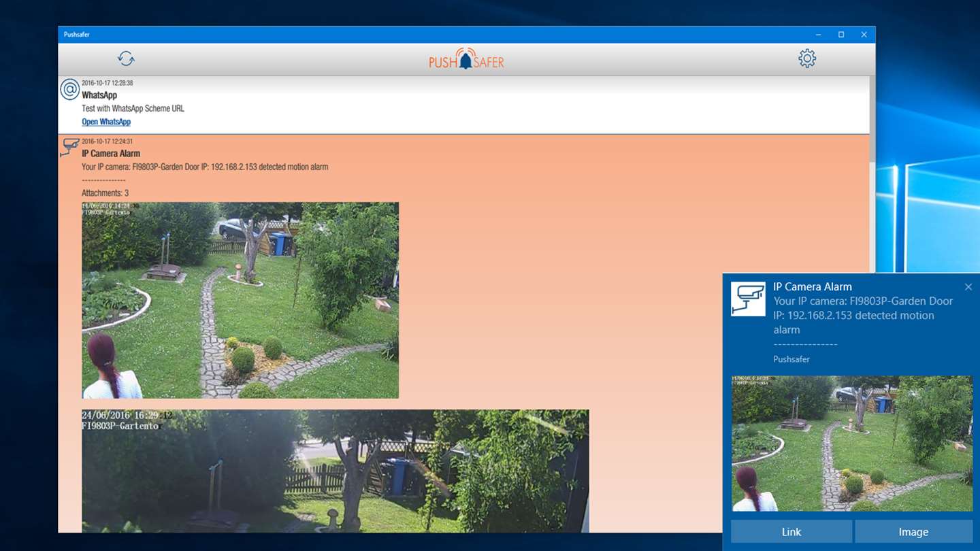Screen dimensions: 980x551
Task: Click the camera icon in the toast notification
Action: 748,299
